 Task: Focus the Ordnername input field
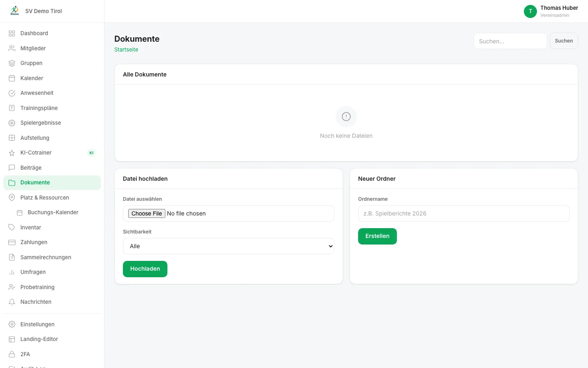464,213
